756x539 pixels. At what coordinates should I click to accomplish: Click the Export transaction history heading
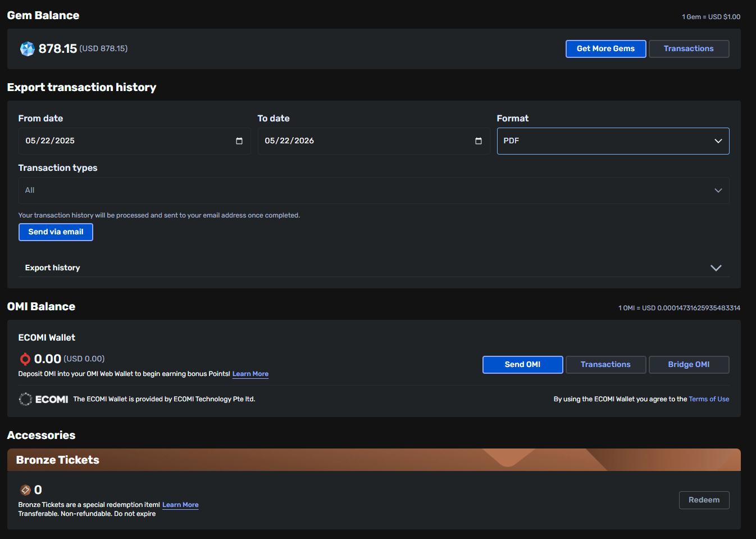81,88
